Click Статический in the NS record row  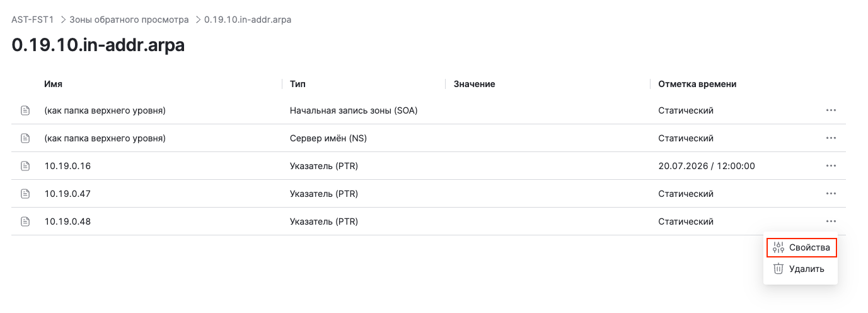tap(686, 138)
